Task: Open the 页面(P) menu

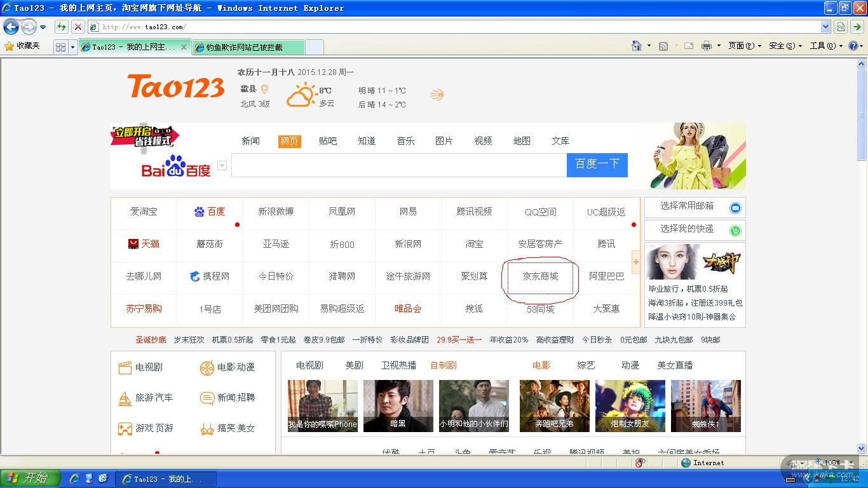Action: coord(745,46)
